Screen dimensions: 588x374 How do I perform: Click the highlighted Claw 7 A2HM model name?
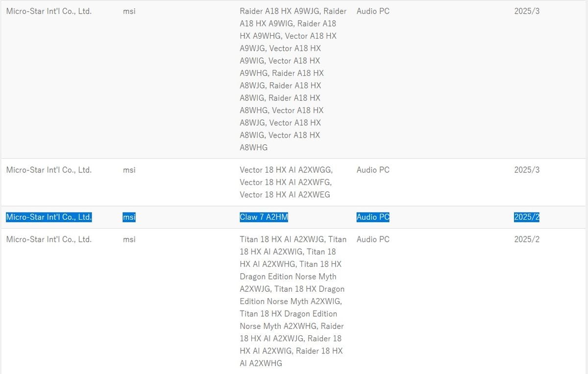(264, 217)
